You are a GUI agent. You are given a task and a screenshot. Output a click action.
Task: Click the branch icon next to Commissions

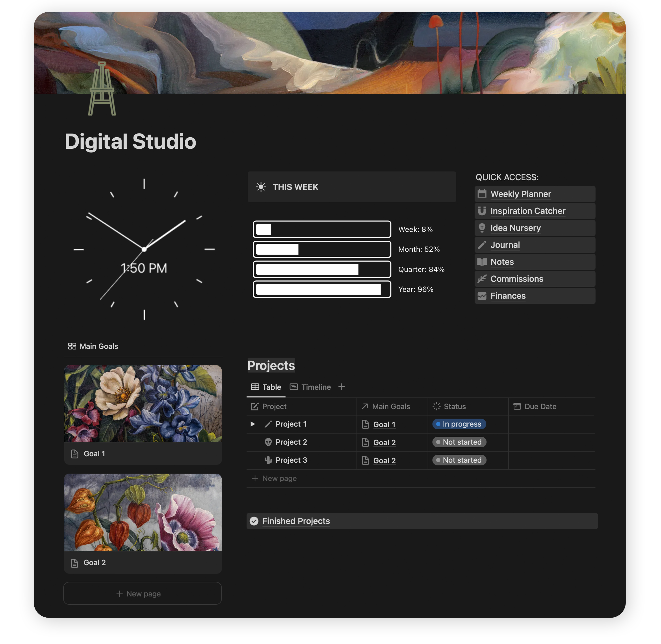pos(482,279)
